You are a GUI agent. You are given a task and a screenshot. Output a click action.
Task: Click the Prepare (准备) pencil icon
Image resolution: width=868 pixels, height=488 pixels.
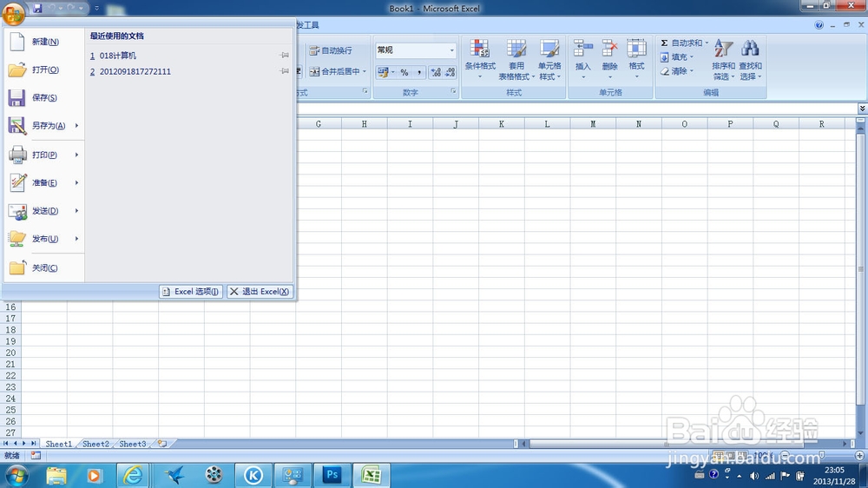17,182
